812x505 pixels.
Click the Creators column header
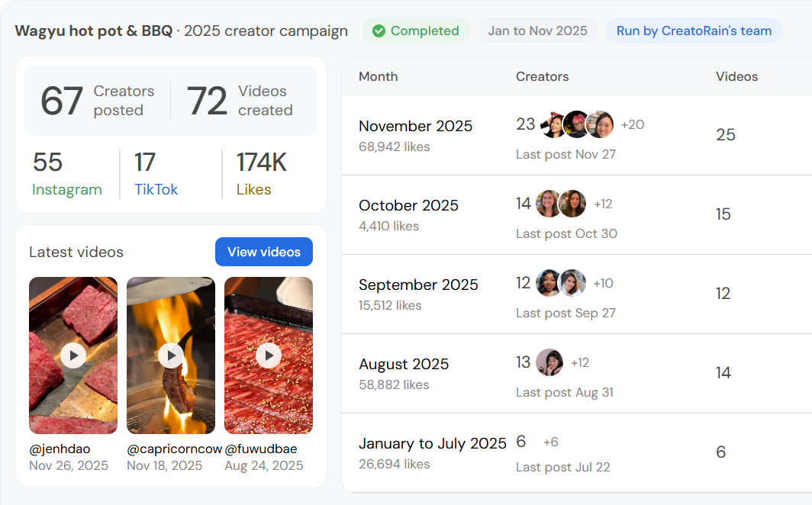pyautogui.click(x=542, y=76)
